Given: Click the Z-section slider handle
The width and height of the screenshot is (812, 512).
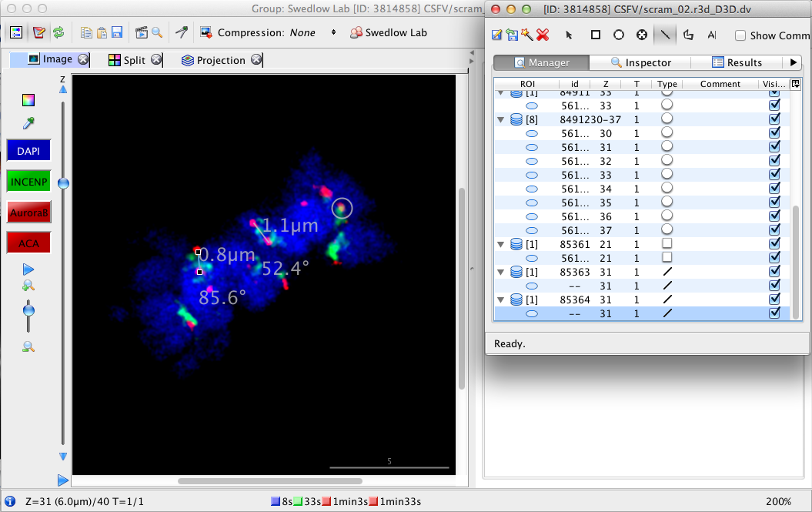Looking at the screenshot, I should [63, 183].
